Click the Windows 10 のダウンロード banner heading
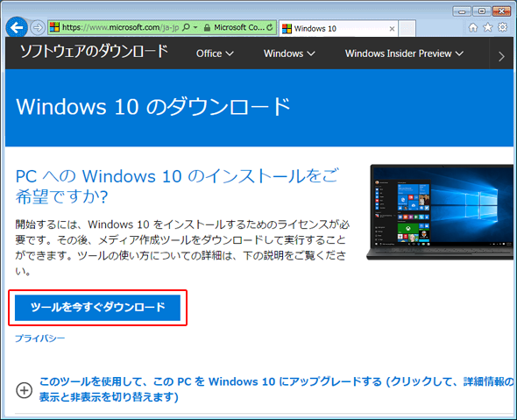The width and height of the screenshot is (517, 420). pyautogui.click(x=153, y=107)
